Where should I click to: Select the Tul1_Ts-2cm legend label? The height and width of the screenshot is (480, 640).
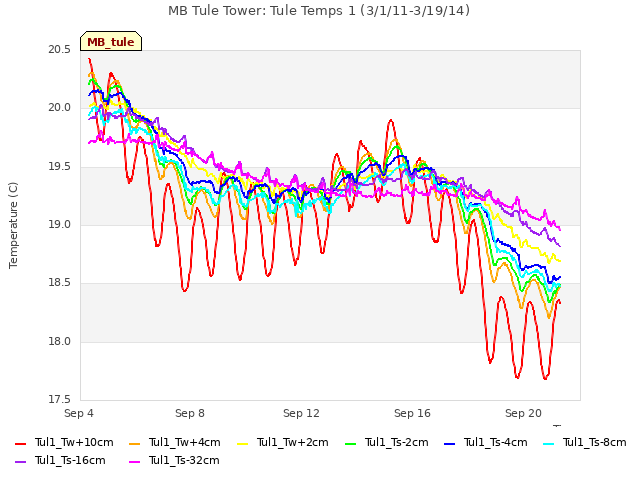[x=396, y=442]
